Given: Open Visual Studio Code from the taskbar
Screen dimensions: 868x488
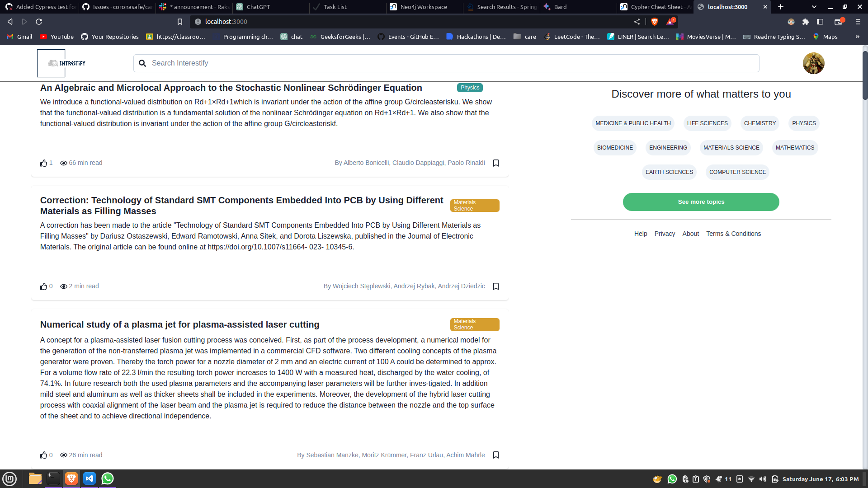Looking at the screenshot, I should [90, 479].
